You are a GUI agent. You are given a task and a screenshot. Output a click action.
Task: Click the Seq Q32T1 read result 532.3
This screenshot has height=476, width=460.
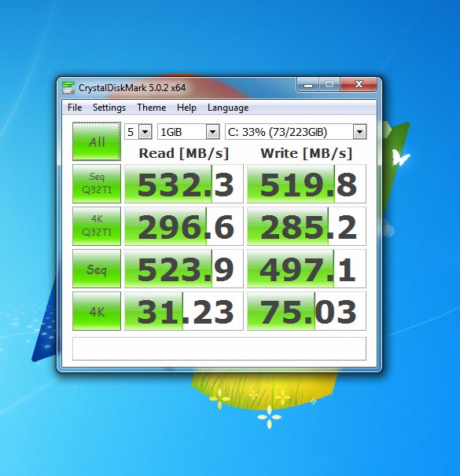pyautogui.click(x=184, y=184)
